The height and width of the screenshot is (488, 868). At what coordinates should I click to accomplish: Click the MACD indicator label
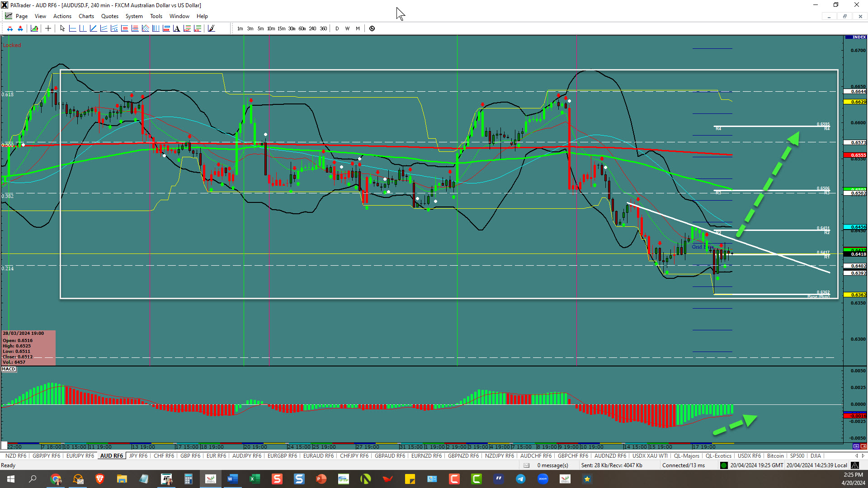[9, 369]
